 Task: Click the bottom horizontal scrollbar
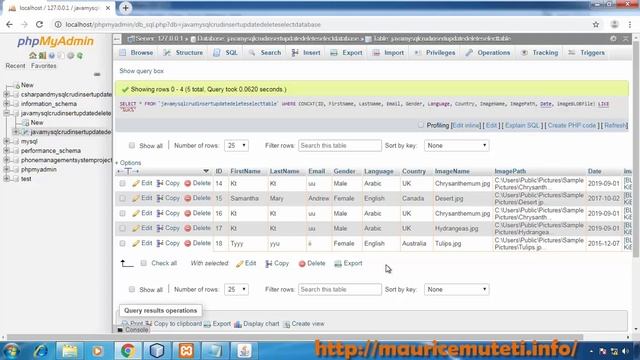(294, 338)
